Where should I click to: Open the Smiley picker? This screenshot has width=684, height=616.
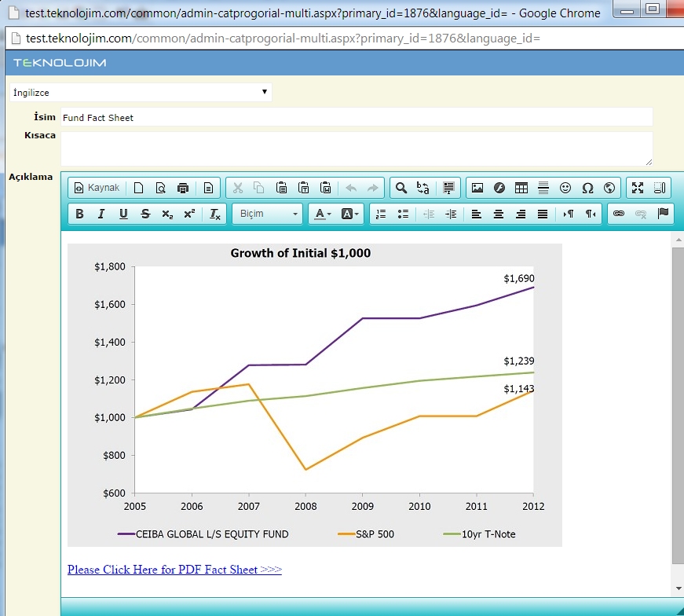click(565, 188)
